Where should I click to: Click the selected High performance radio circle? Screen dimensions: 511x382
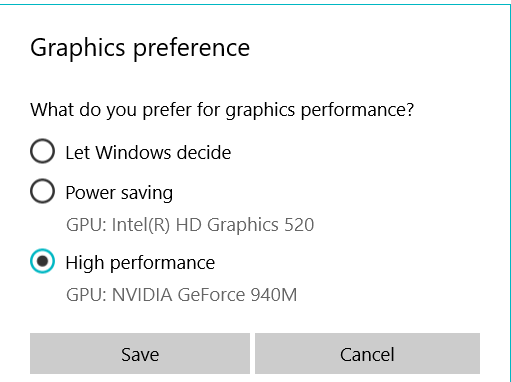click(42, 261)
